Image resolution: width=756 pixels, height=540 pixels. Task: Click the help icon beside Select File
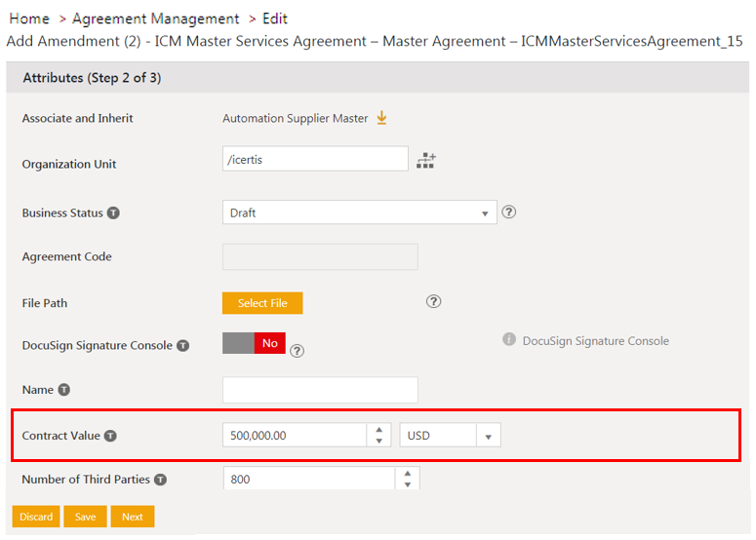coord(434,302)
